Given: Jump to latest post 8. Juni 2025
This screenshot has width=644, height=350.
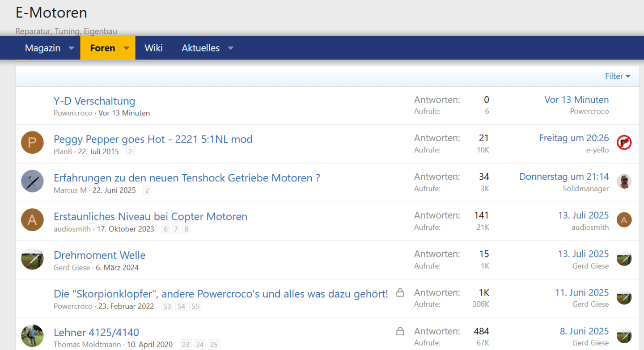Looking at the screenshot, I should [x=584, y=331].
